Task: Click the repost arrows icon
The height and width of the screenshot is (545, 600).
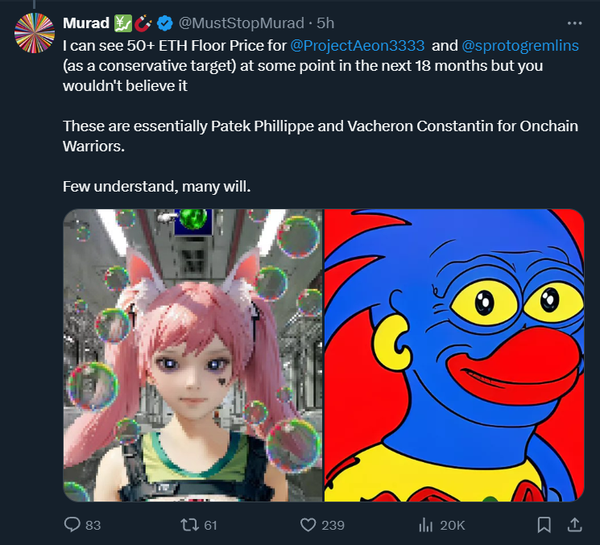Action: [185, 524]
